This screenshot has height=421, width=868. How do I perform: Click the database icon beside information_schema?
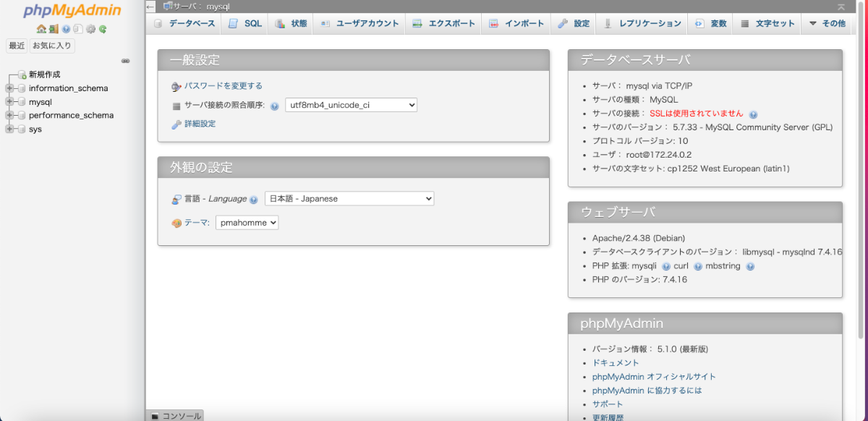point(22,88)
